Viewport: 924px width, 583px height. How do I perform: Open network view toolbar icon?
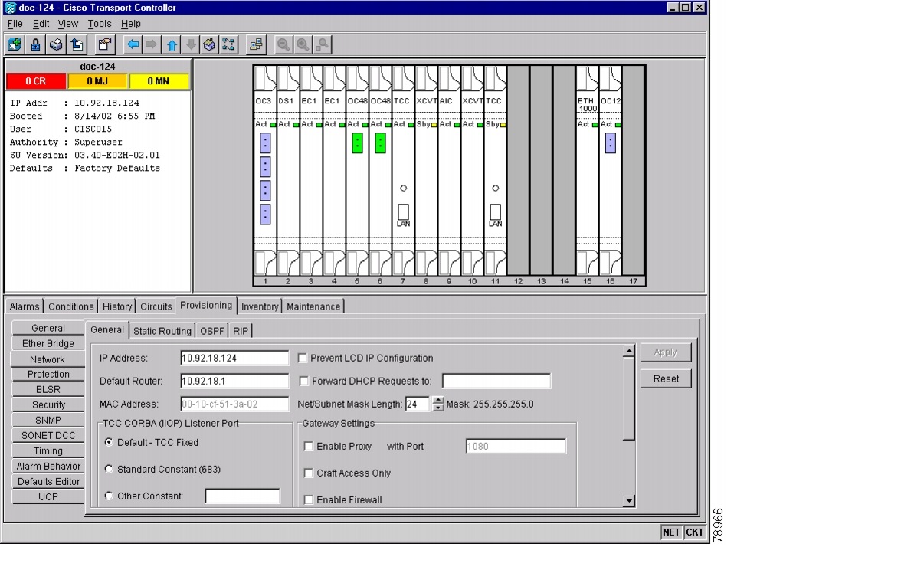[x=228, y=44]
